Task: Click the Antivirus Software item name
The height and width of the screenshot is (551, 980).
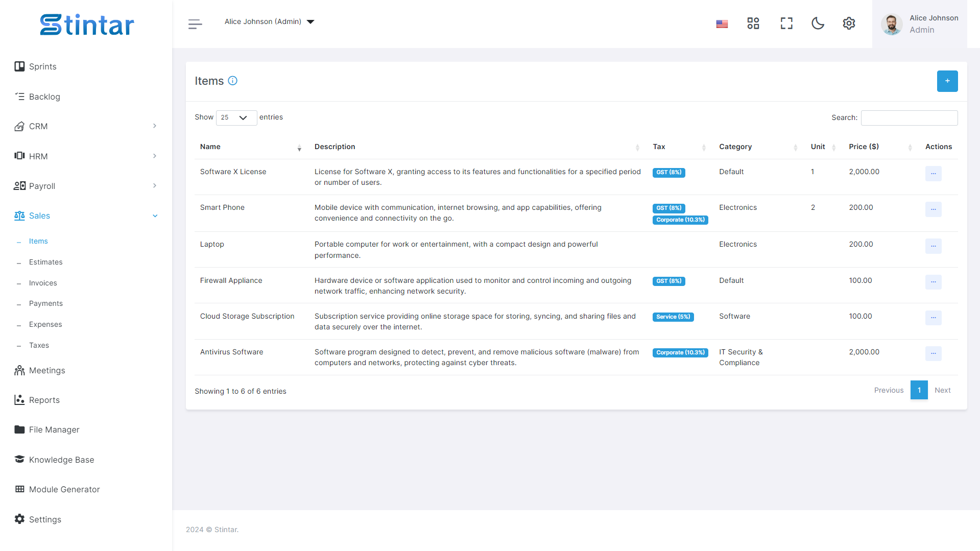Action: tap(231, 352)
